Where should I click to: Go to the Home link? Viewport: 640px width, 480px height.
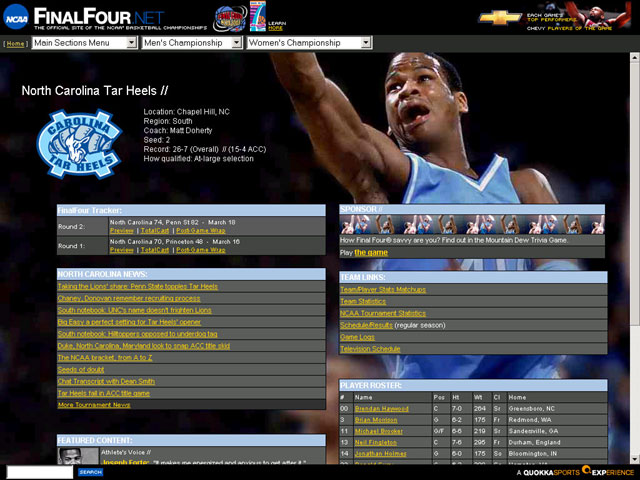pos(15,44)
